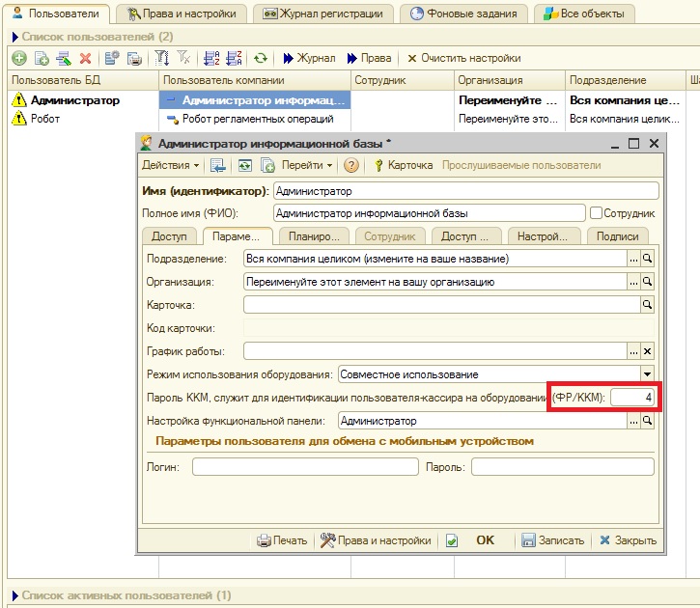
Task: Open help question mark icon
Action: click(x=351, y=165)
